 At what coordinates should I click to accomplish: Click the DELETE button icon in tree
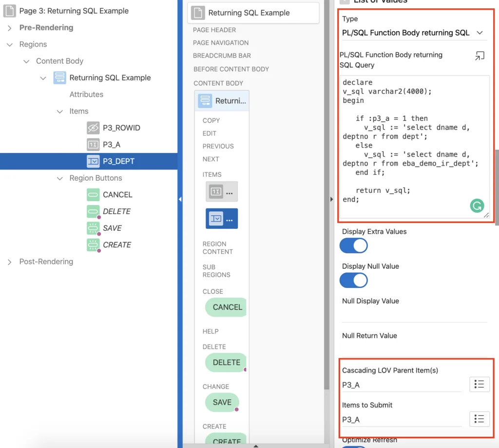pos(93,211)
